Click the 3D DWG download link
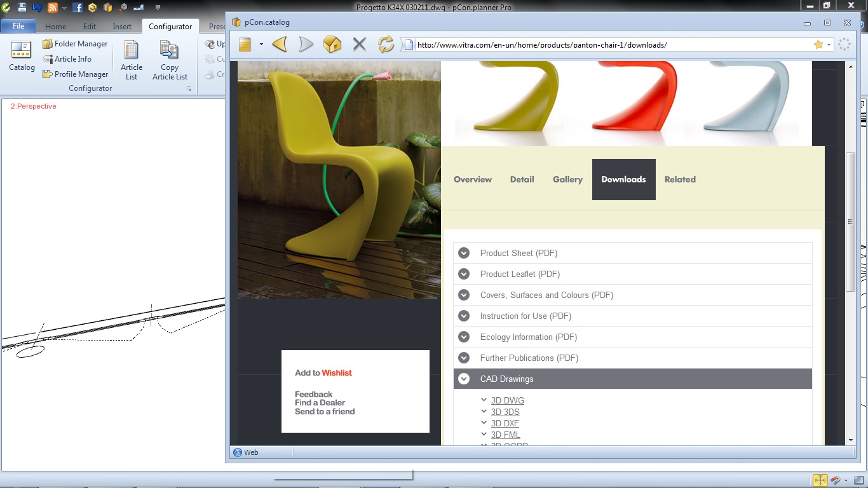The image size is (868, 488). pyautogui.click(x=508, y=400)
